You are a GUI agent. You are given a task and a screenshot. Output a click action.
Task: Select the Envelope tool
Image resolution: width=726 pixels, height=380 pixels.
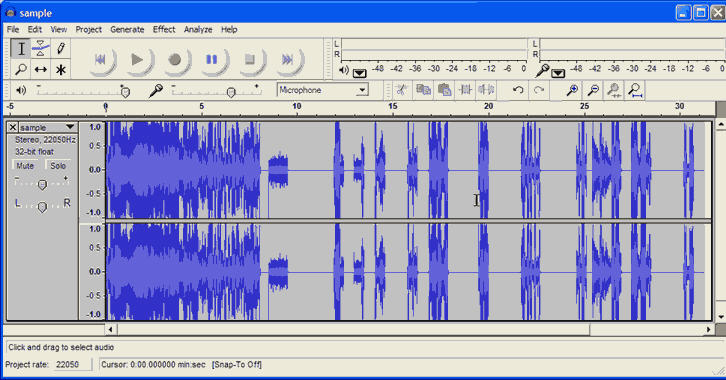[41, 49]
